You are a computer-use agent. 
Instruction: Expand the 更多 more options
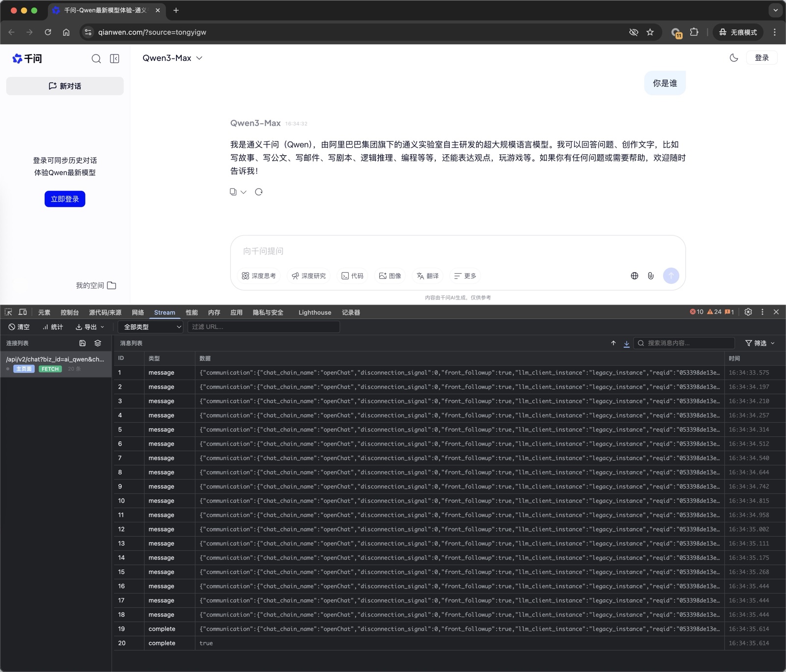465,276
